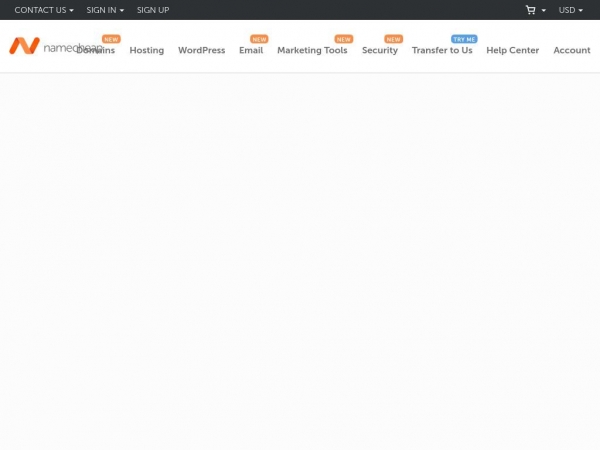Visit the Help Center link
Viewport: 600px width, 450px height.
[x=512, y=50]
